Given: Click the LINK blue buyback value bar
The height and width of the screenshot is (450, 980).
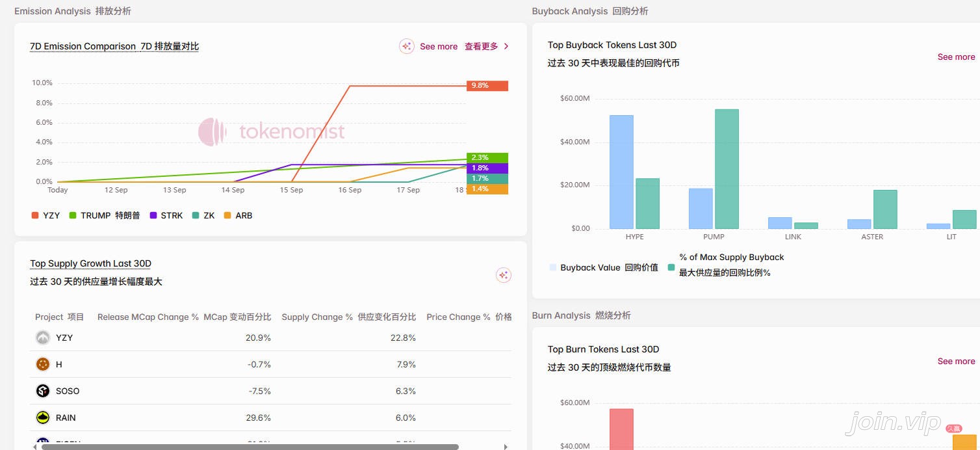Looking at the screenshot, I should [x=780, y=223].
